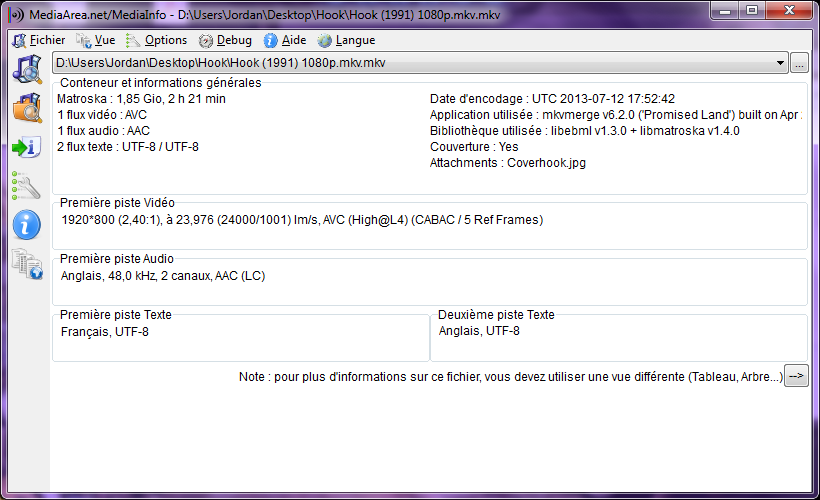Click 'Première piste Audio' group header

tap(117, 258)
